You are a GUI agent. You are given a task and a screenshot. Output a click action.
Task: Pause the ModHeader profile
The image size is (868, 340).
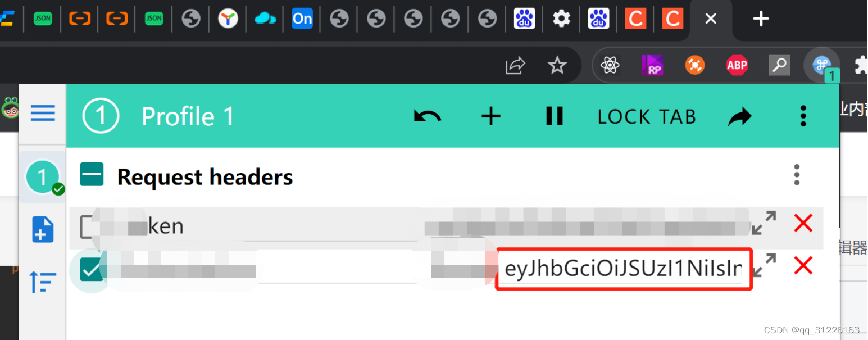[x=554, y=116]
